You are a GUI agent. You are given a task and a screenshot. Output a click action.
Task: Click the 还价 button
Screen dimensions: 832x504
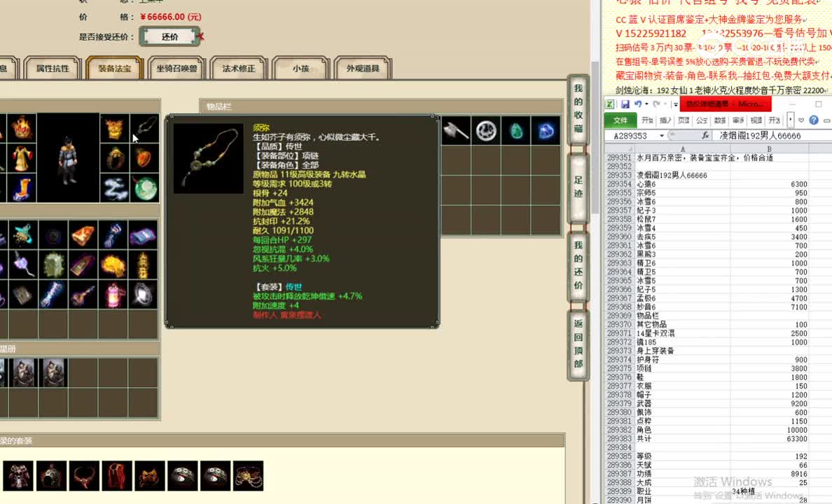coord(169,36)
